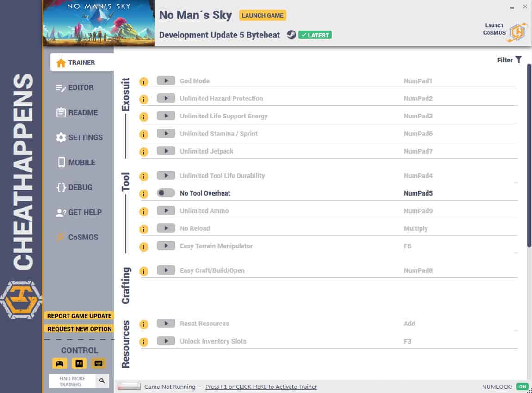This screenshot has width=532, height=393.
Task: Click the Launch CoSMOS label
Action: pos(495,29)
